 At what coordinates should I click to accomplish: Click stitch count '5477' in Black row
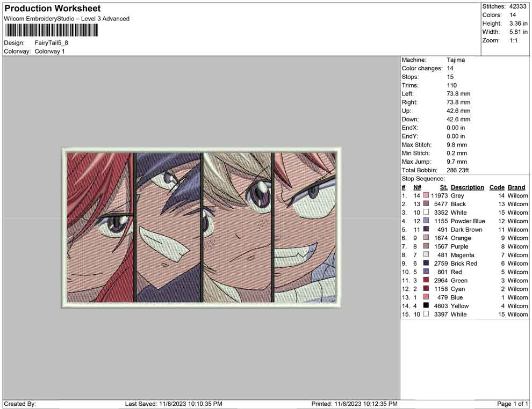tap(441, 204)
